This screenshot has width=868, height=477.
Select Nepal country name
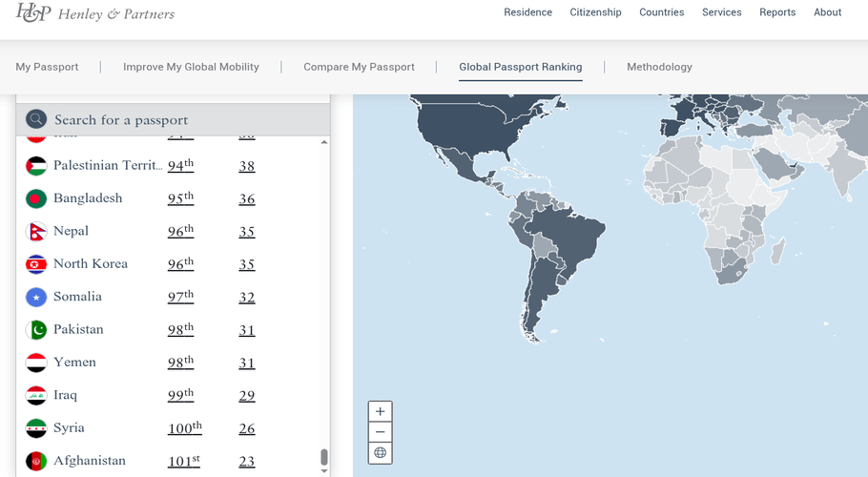tap(71, 231)
